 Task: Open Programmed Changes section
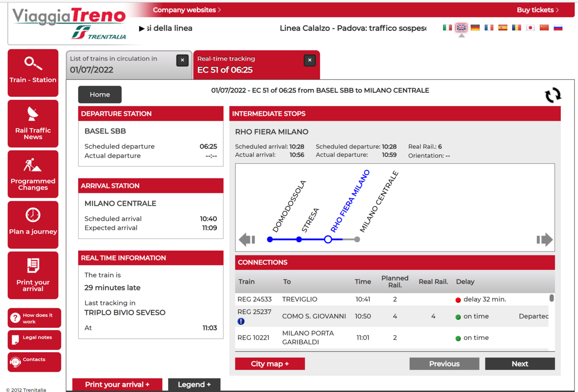pos(33,174)
